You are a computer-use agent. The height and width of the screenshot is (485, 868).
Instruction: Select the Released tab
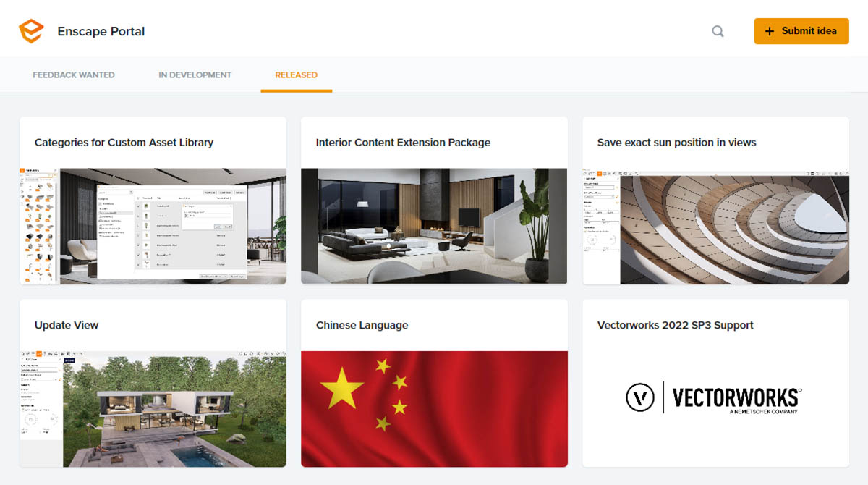point(297,75)
